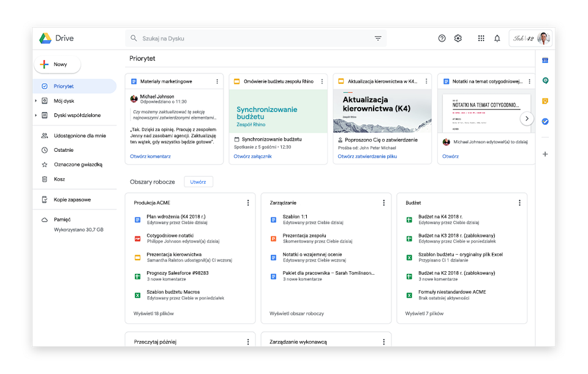Show more priority cards with right arrow
Image resolution: width=588 pixels, height=374 pixels.
click(x=527, y=118)
